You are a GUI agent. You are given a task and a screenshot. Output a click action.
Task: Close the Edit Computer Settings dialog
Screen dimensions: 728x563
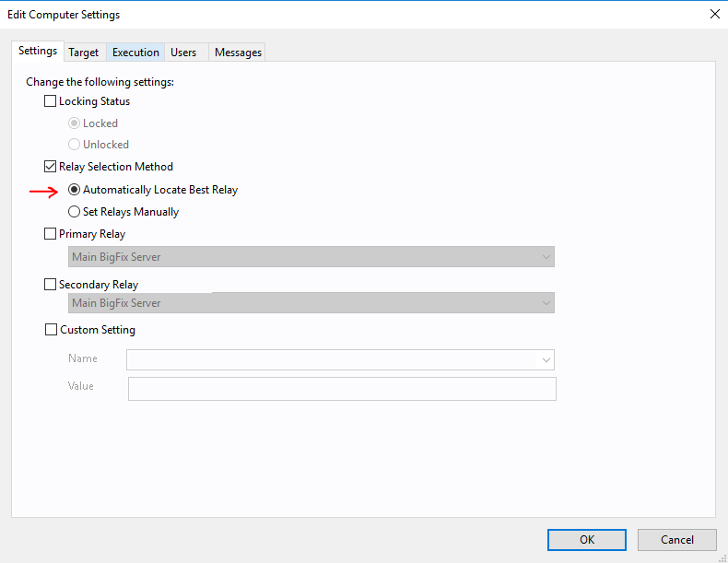(x=714, y=15)
